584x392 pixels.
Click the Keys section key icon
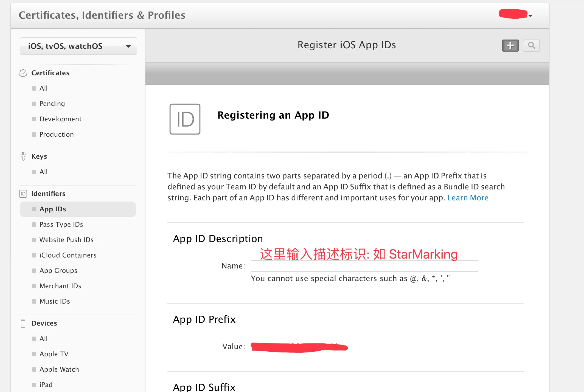coord(23,156)
